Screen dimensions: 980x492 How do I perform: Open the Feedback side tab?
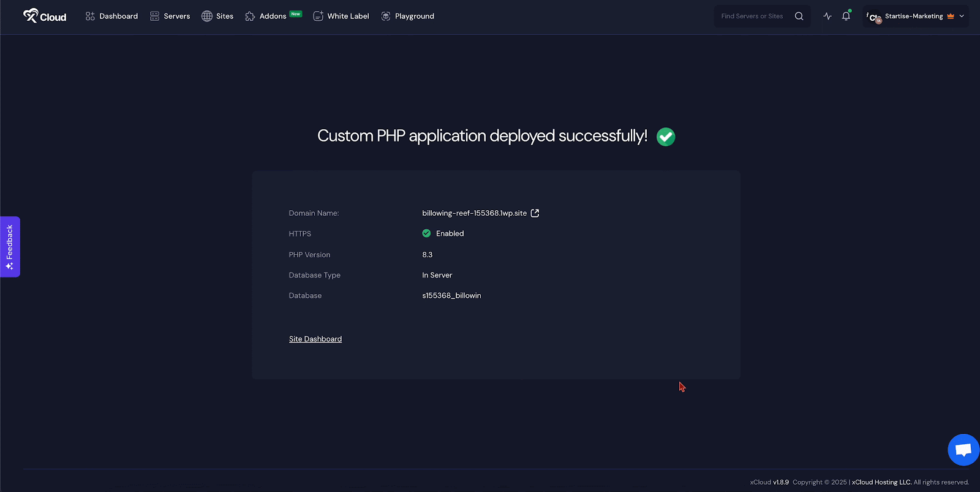click(10, 247)
